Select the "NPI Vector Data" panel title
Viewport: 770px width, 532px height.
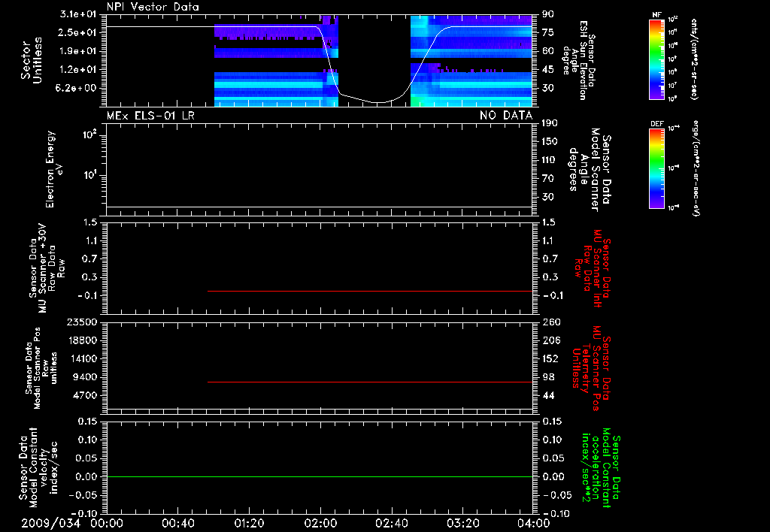[x=153, y=7]
